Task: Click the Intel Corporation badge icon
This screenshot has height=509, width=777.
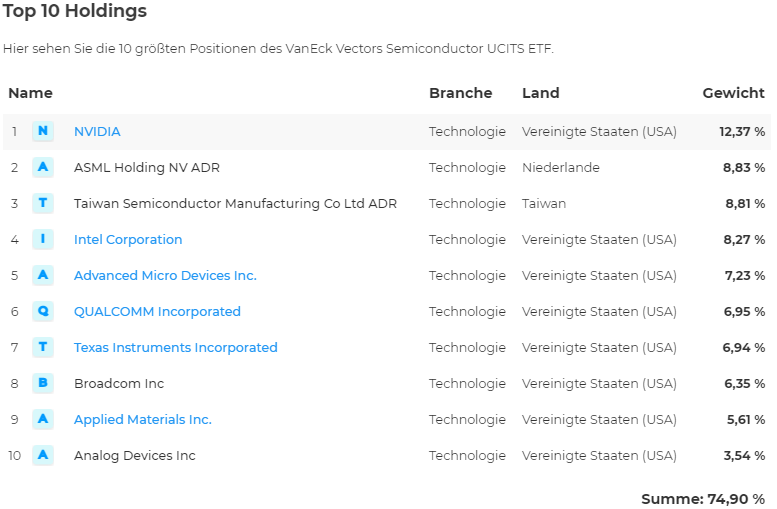Action: coord(43,239)
